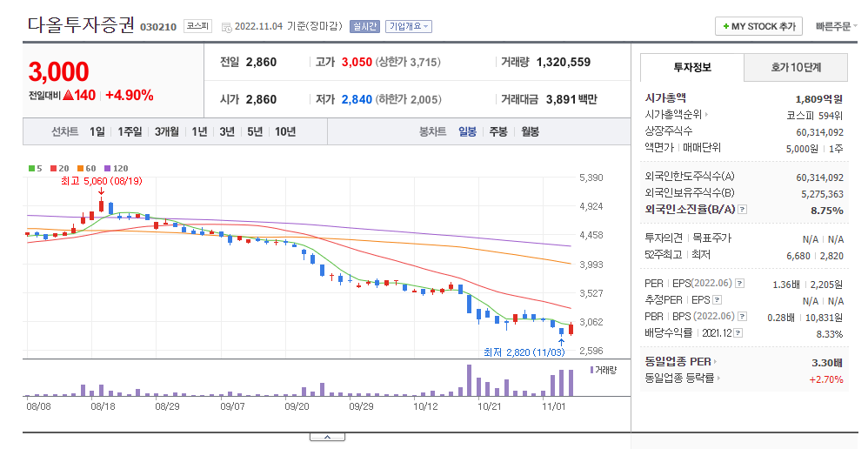Click the orange 60-day moving average legend
The height and width of the screenshot is (449, 868).
(x=86, y=168)
